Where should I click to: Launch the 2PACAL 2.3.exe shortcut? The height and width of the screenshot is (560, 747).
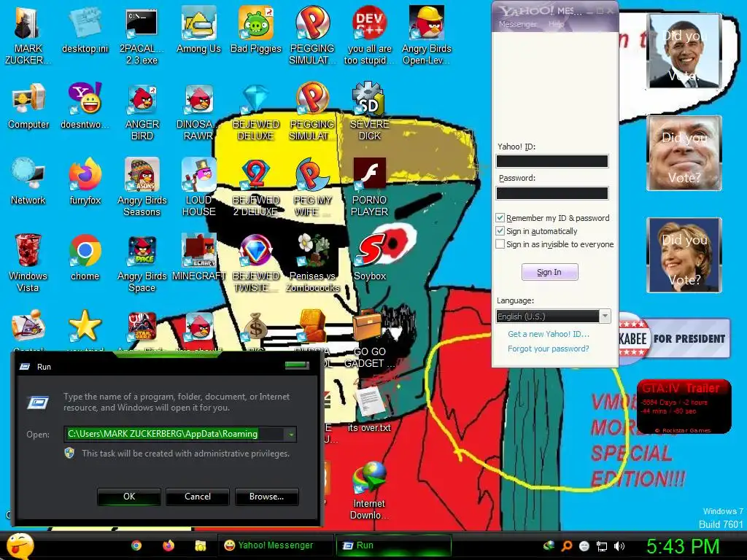coord(142,24)
